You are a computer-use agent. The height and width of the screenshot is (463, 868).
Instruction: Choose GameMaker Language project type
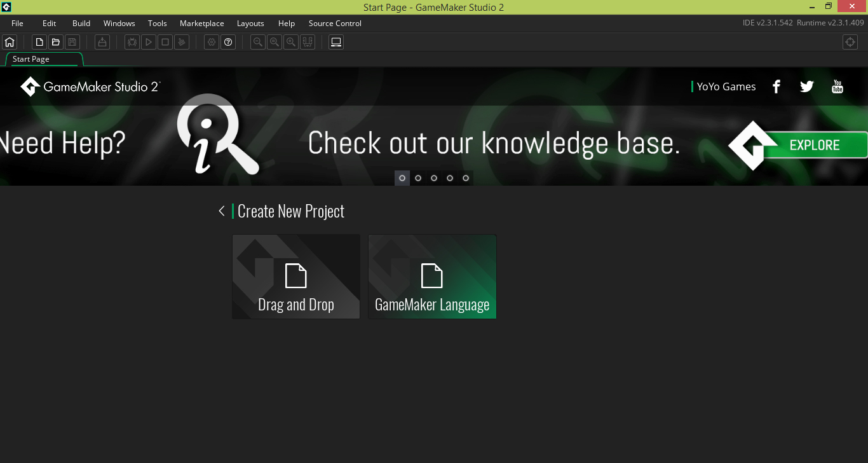coord(432,277)
